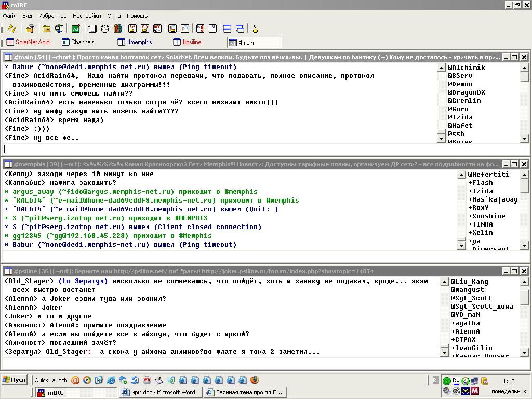
Task: Click the Connect lightning bolt toolbar icon
Action: click(x=11, y=29)
